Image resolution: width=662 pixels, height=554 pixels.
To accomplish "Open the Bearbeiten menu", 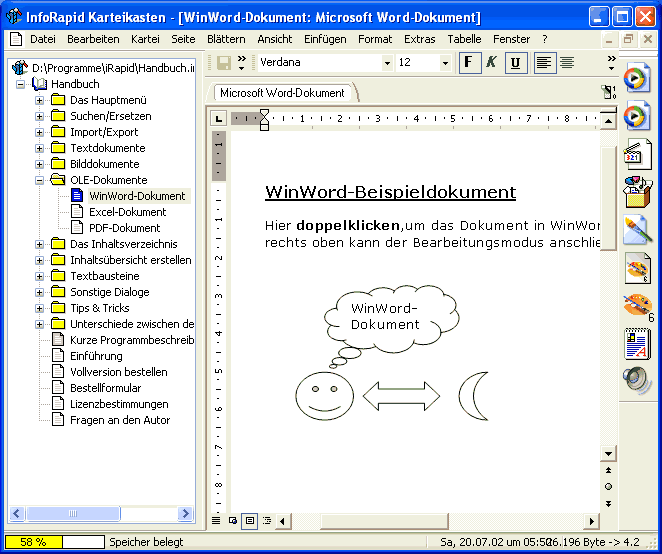I will [93, 39].
